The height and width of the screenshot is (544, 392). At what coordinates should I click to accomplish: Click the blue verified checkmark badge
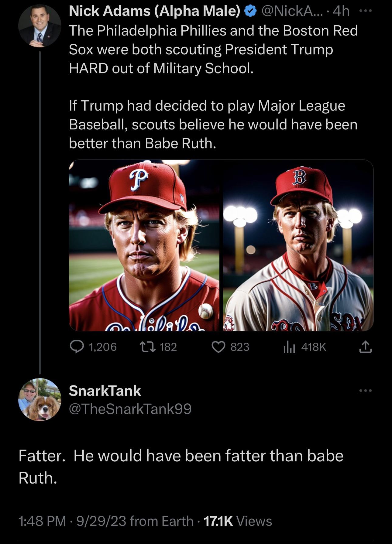pyautogui.click(x=249, y=12)
